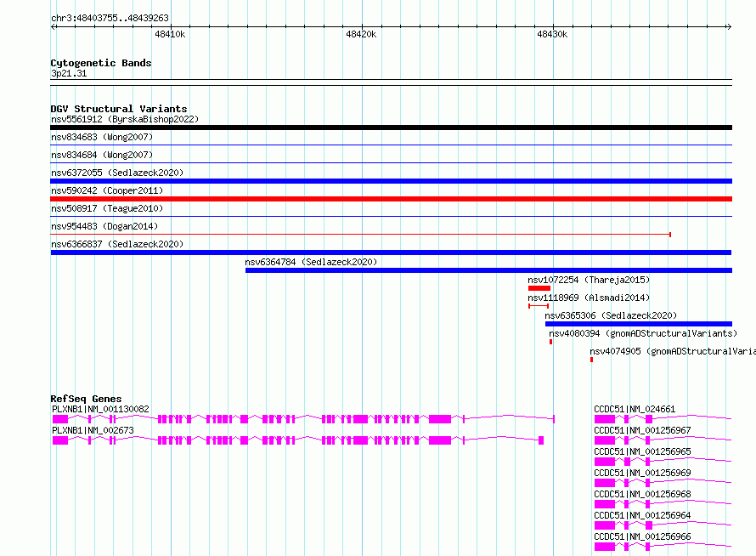Viewport: 756px width, 556px height.
Task: Click the CCDC51 NM_001256967 gene model glyph
Action: tap(663, 440)
